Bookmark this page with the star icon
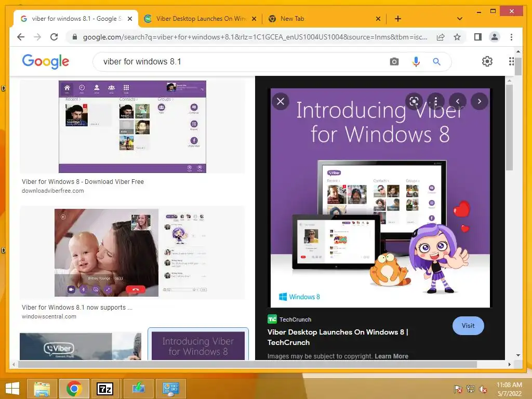Viewport: 532px width, 399px height. point(457,37)
